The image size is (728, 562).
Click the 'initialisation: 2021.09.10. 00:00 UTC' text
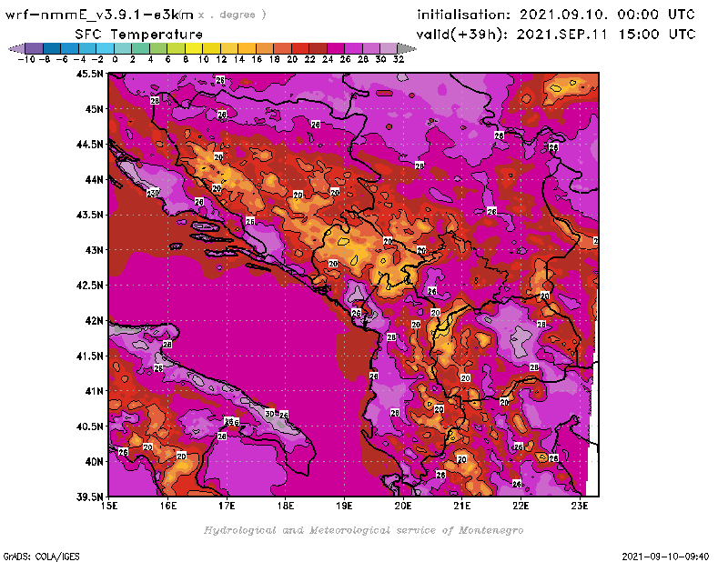click(x=556, y=15)
